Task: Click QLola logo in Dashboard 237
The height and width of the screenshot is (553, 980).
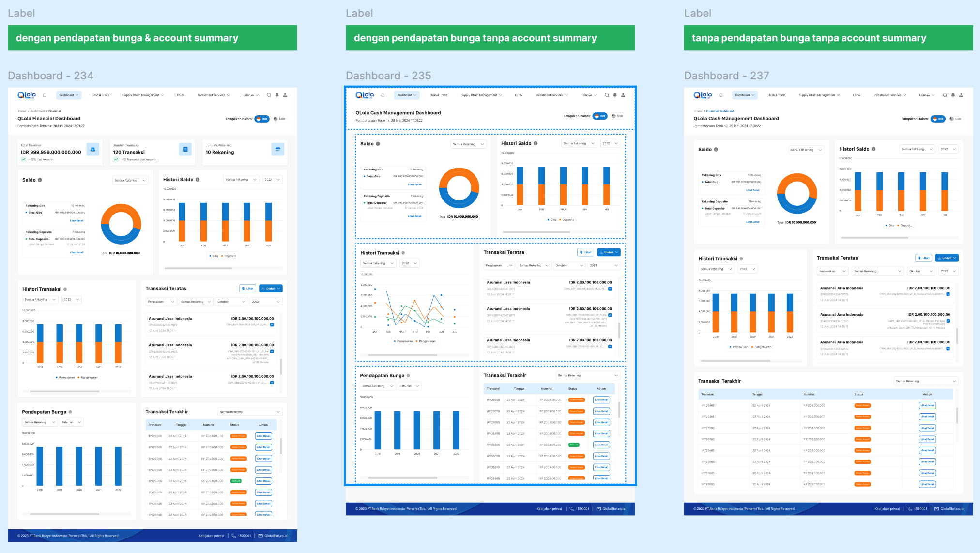Action: 703,95
